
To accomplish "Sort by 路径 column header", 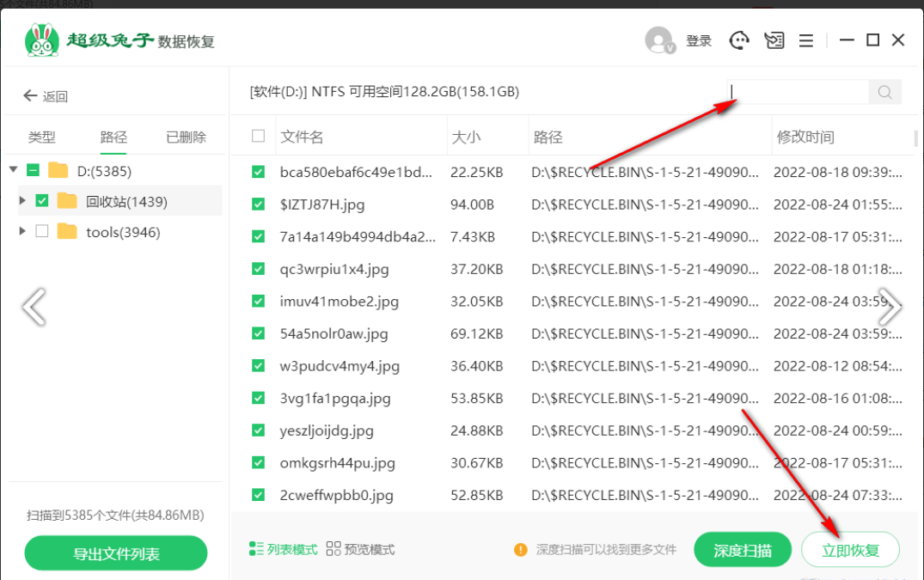I will pyautogui.click(x=548, y=137).
